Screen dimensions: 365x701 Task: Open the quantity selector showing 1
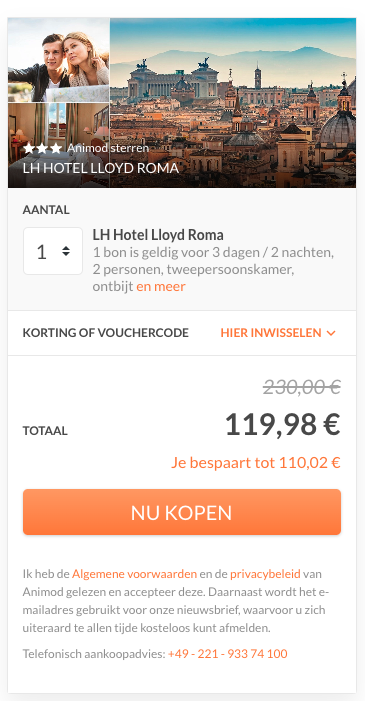(x=53, y=251)
